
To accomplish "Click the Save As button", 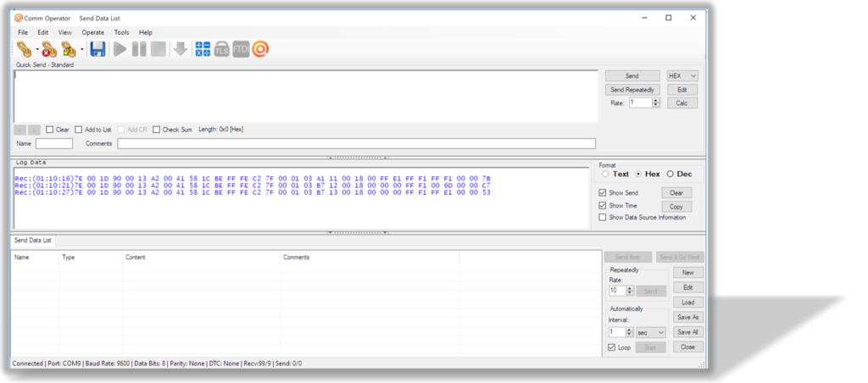I will coord(688,317).
